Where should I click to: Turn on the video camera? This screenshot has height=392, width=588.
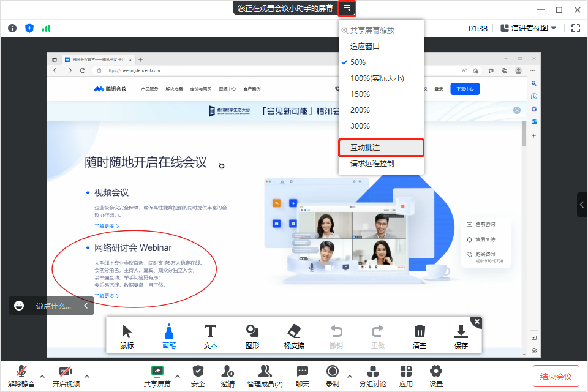(x=66, y=376)
